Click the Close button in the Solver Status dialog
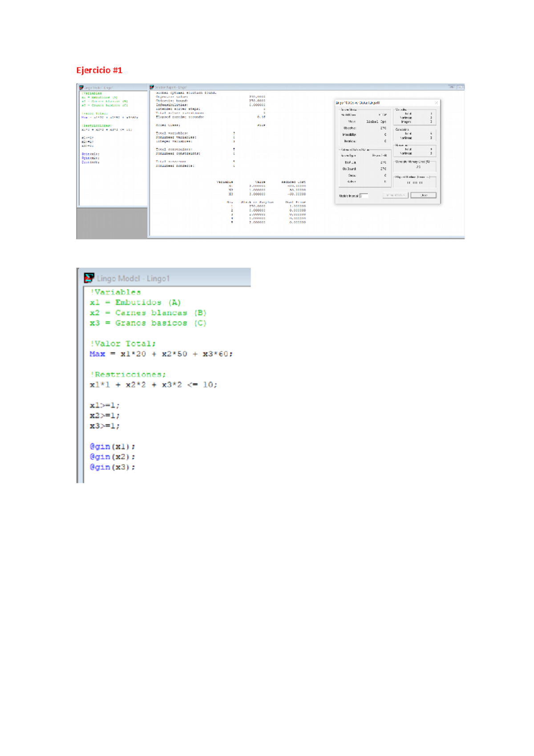 423,195
